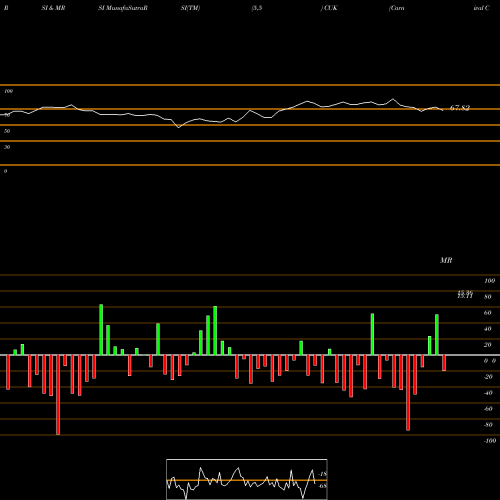Click the '(5,5' parameter text in header
This screenshot has height=500, width=500.
[257, 8]
